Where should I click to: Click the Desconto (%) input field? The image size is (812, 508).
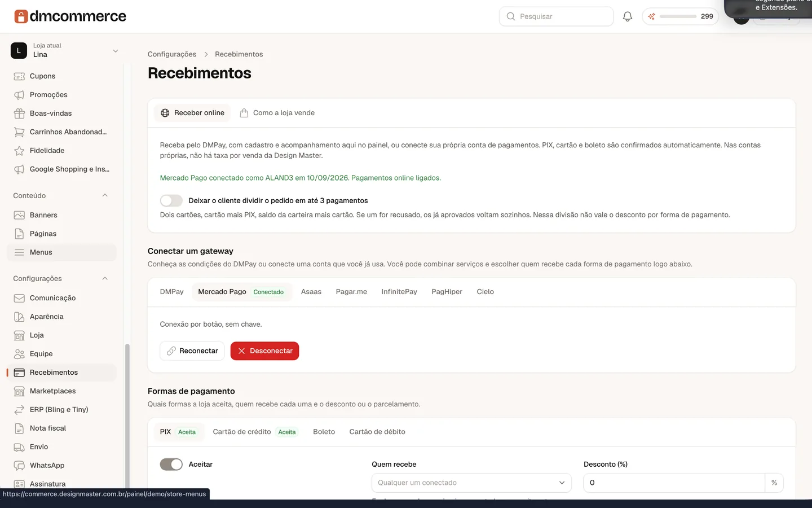(x=674, y=483)
